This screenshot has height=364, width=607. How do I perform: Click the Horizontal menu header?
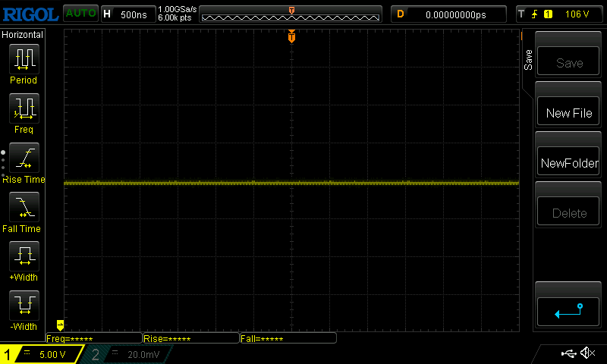click(23, 34)
